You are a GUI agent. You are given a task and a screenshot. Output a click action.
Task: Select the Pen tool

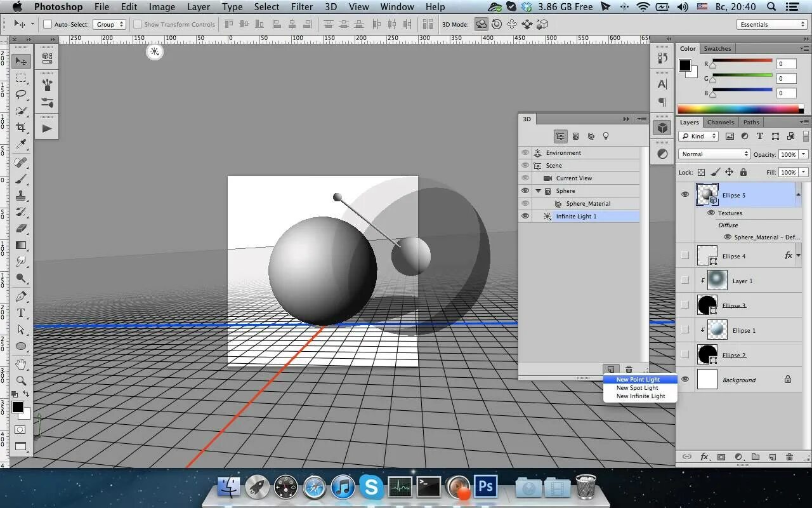tap(21, 297)
